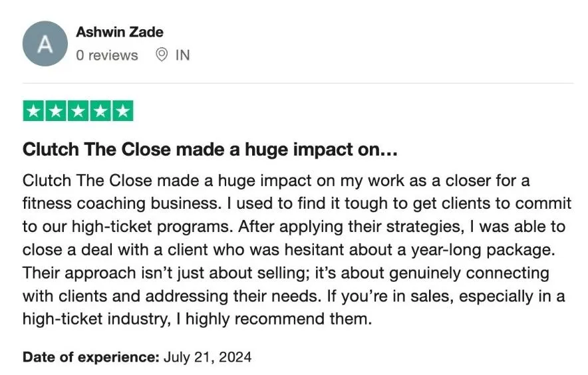Click the 'IN' country code
Screen dimensions: 588x375
coord(182,55)
